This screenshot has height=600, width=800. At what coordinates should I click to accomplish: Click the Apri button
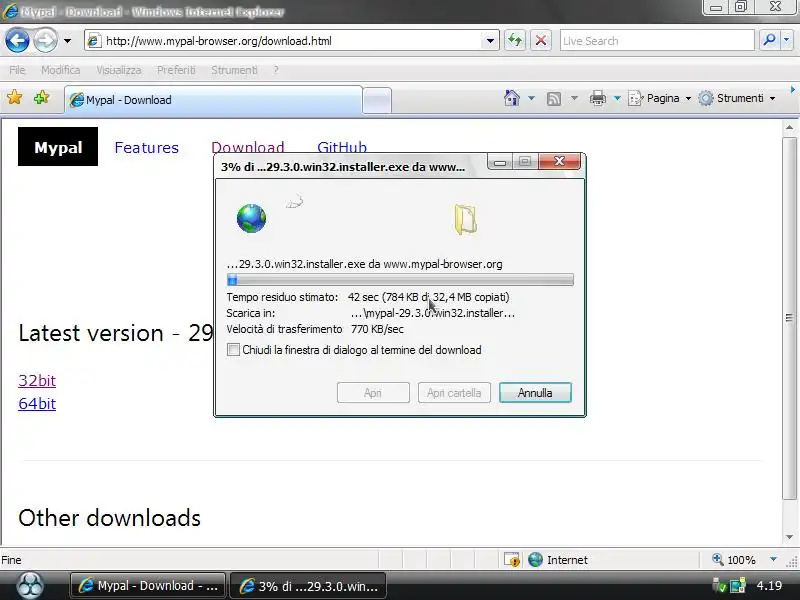pos(373,393)
